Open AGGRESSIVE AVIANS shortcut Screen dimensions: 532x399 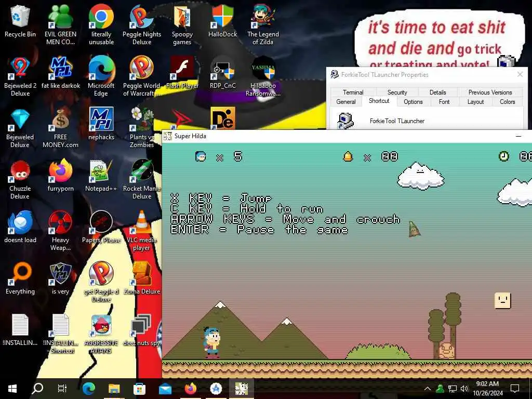click(x=101, y=334)
